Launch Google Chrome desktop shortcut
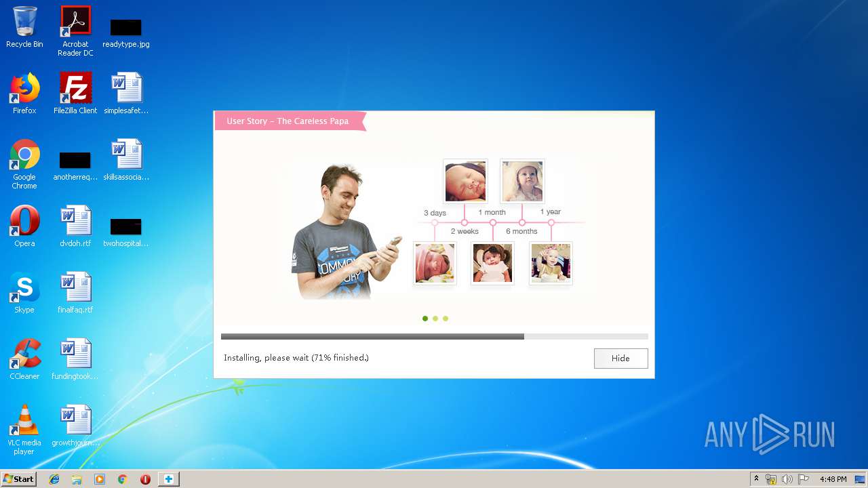Viewport: 868px width, 488px height. [x=24, y=164]
